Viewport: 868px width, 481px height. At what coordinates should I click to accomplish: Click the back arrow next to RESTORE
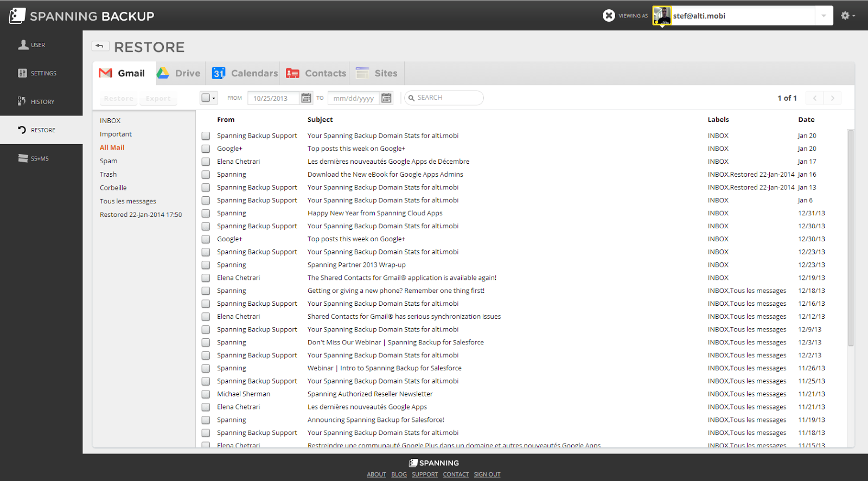[x=100, y=46]
